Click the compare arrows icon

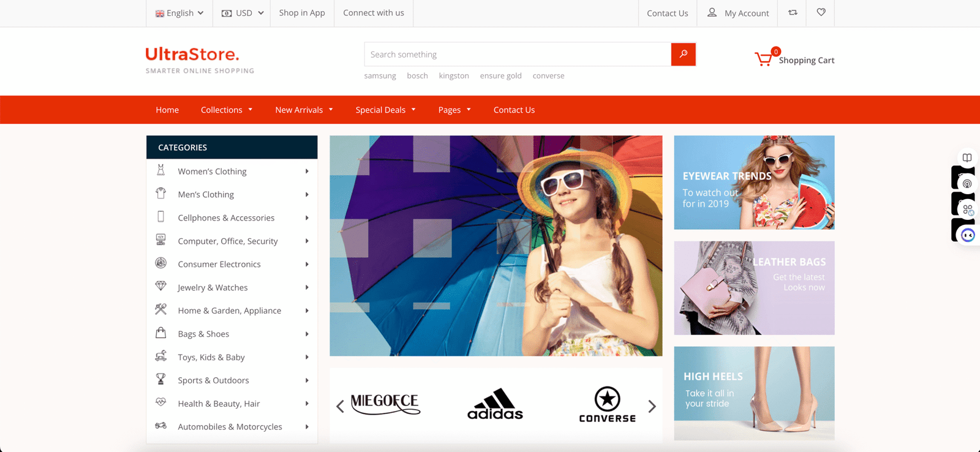pos(793,12)
